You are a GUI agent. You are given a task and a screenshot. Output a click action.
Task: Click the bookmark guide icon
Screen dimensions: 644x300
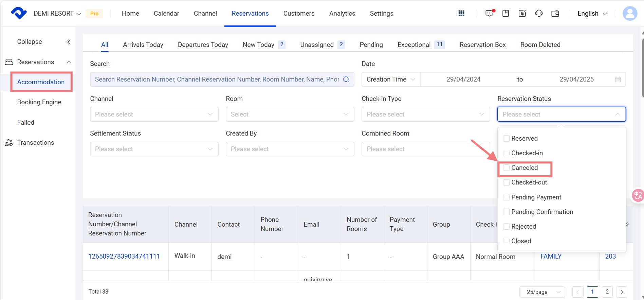505,13
